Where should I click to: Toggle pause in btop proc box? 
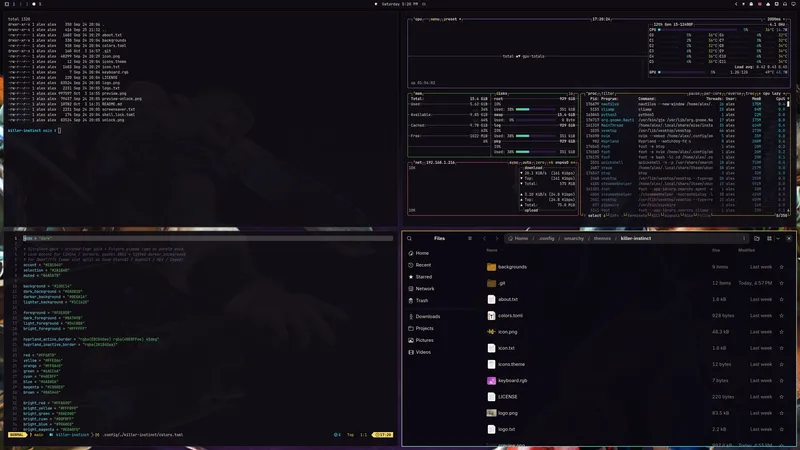pos(694,94)
